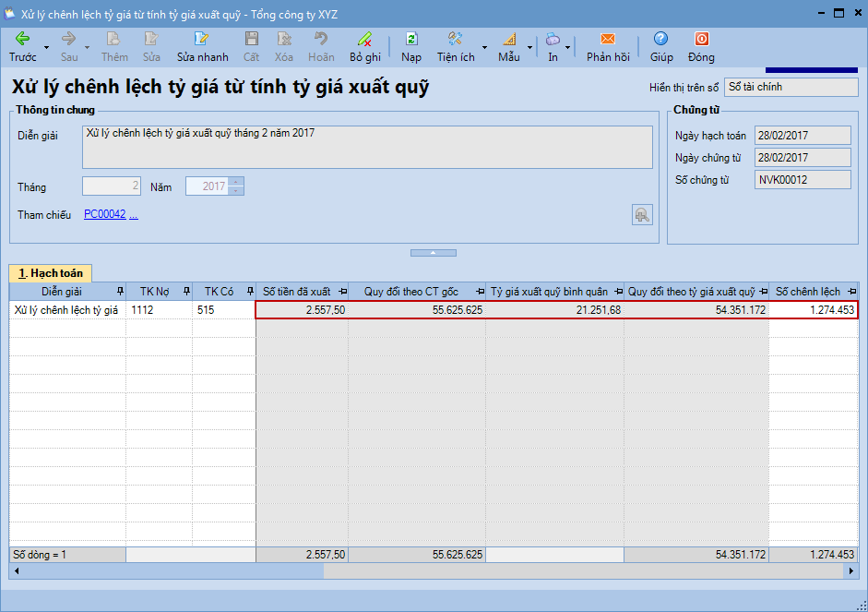Screen dimensions: 868x612
Task: Increase year using Năm spinner up
Action: 236,182
